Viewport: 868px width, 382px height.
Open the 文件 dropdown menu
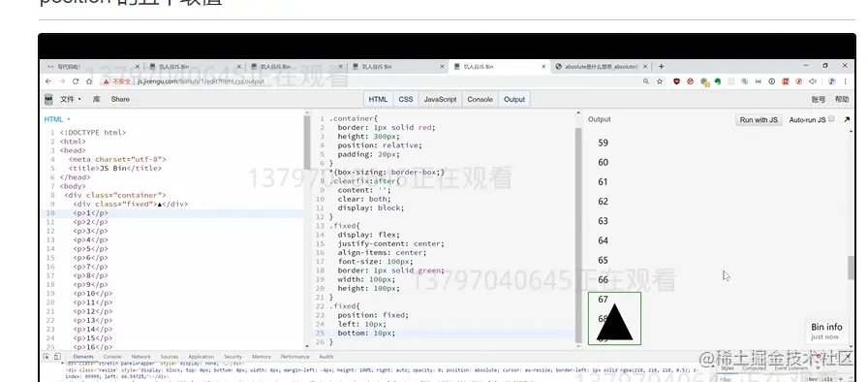(71, 99)
